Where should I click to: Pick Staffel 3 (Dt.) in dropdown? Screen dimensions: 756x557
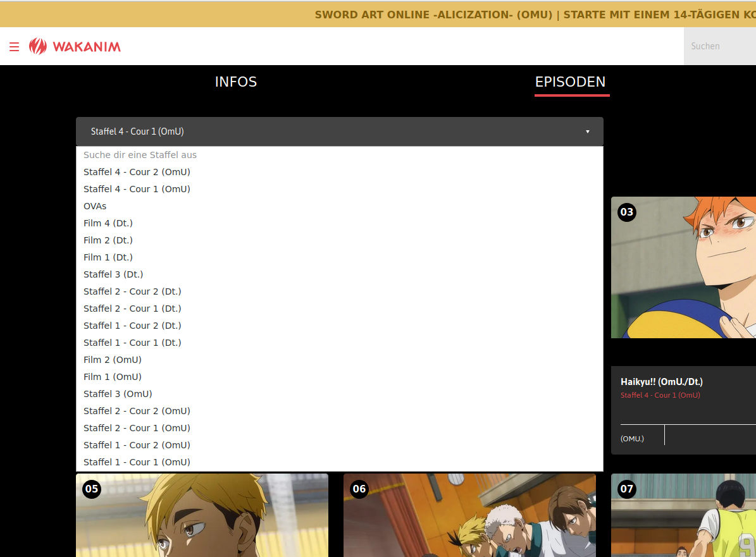113,274
